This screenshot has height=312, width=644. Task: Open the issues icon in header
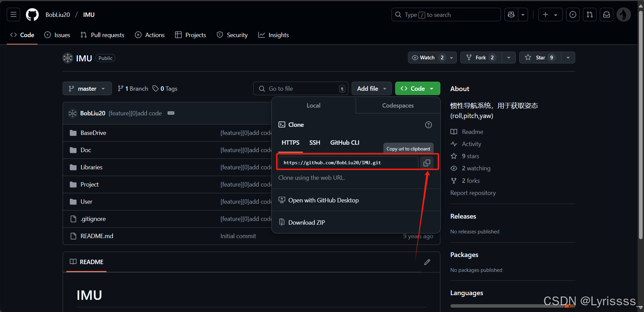pyautogui.click(x=573, y=15)
